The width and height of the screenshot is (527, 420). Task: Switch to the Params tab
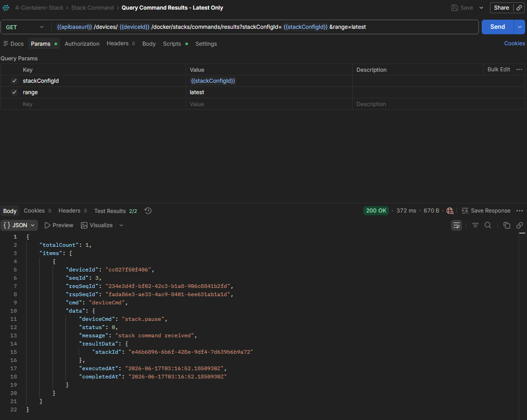pos(44,43)
